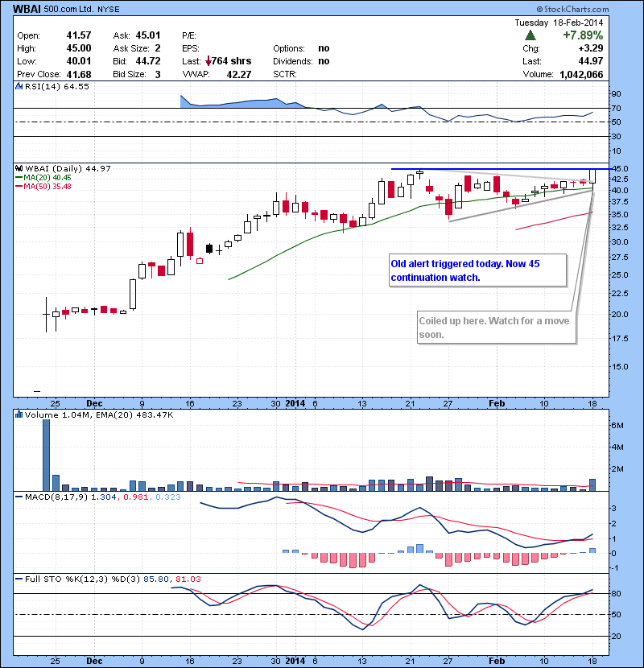Viewport: 644px width, 668px height.
Task: Click the High value 45.00
Action: click(79, 48)
